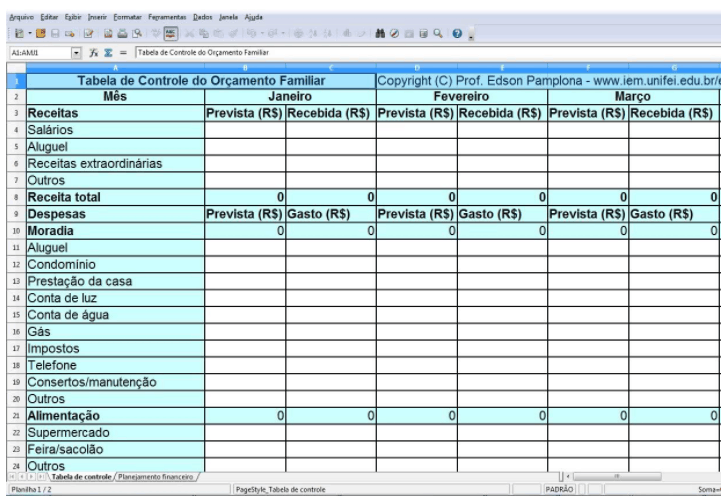The height and width of the screenshot is (498, 726).
Task: Open the New document dropdown arrow
Action: (28, 32)
